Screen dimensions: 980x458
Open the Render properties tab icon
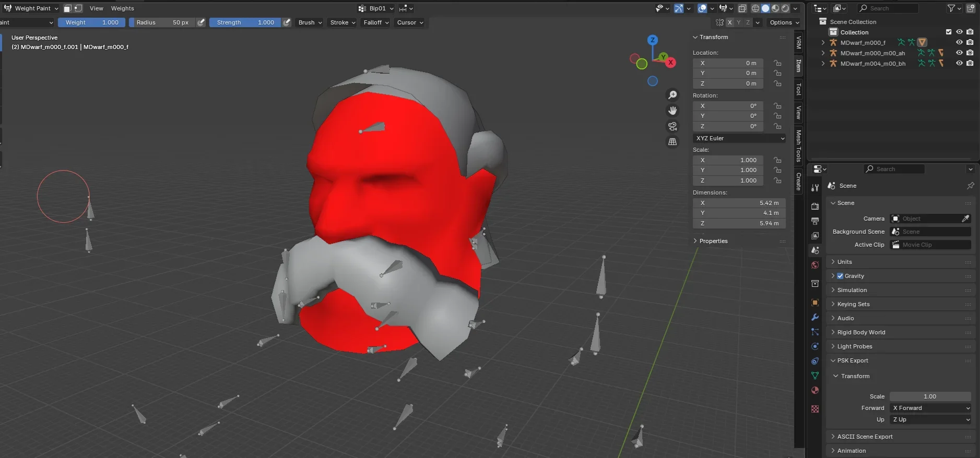(x=815, y=207)
